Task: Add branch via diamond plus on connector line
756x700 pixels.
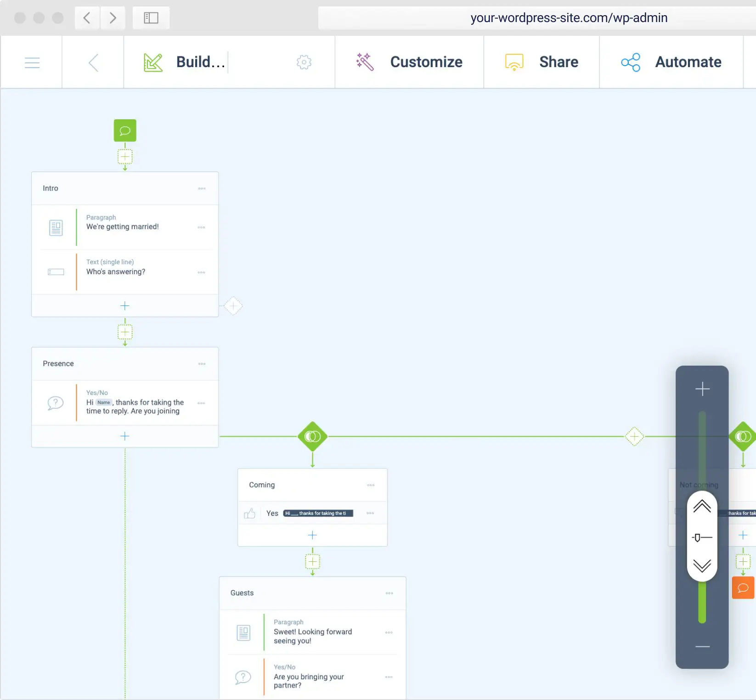Action: [634, 436]
